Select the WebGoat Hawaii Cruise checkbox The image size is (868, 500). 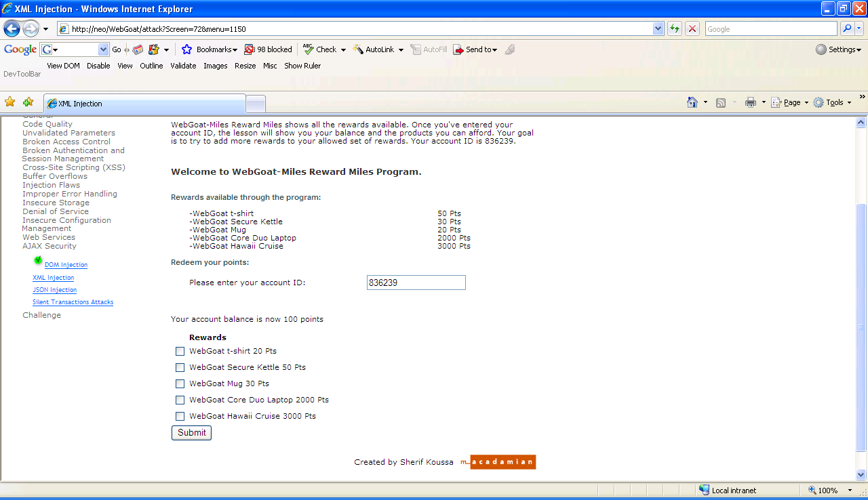coord(180,416)
